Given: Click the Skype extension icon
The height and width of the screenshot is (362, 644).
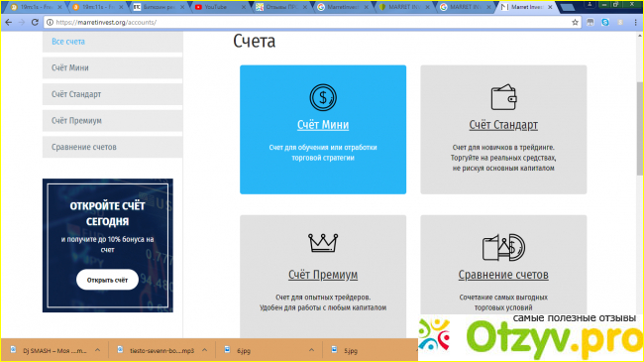Looking at the screenshot, I should 605,22.
